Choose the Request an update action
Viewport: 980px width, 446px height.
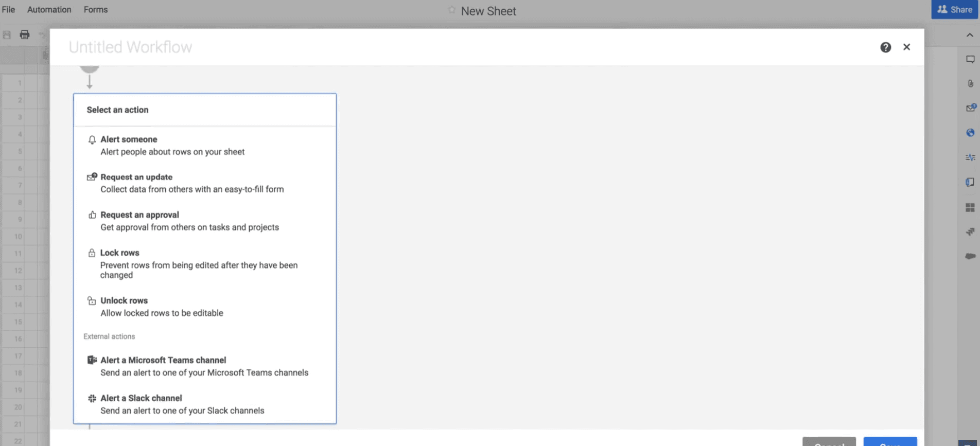click(205, 183)
